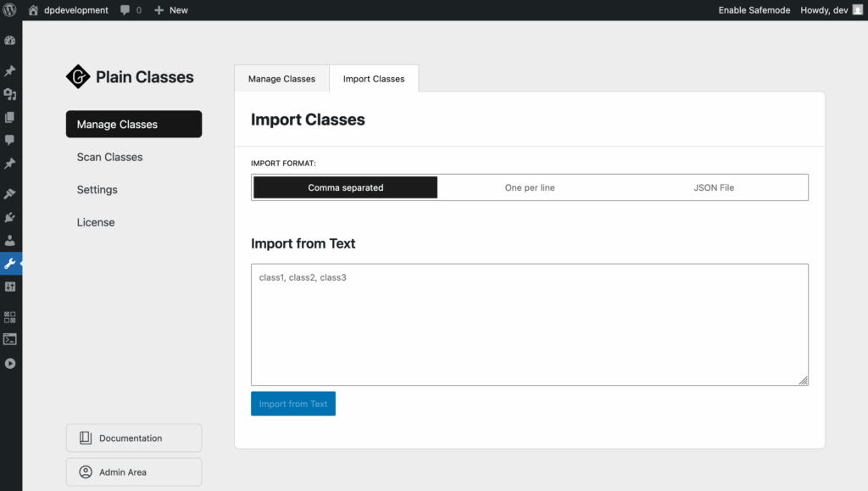Open the pin icon below the Comments icon
Image resolution: width=868 pixels, height=491 pixels.
10,164
